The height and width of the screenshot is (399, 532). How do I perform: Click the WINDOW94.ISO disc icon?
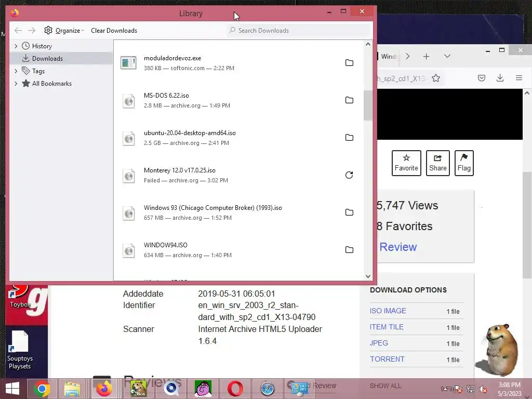pyautogui.click(x=129, y=251)
